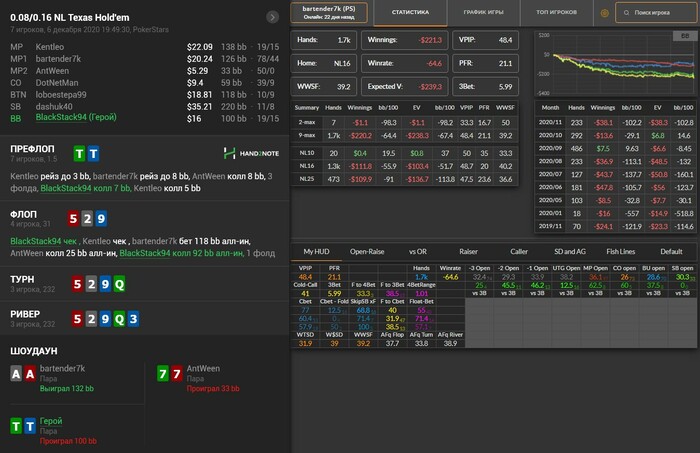Click the search magnifier icon

(x=626, y=13)
